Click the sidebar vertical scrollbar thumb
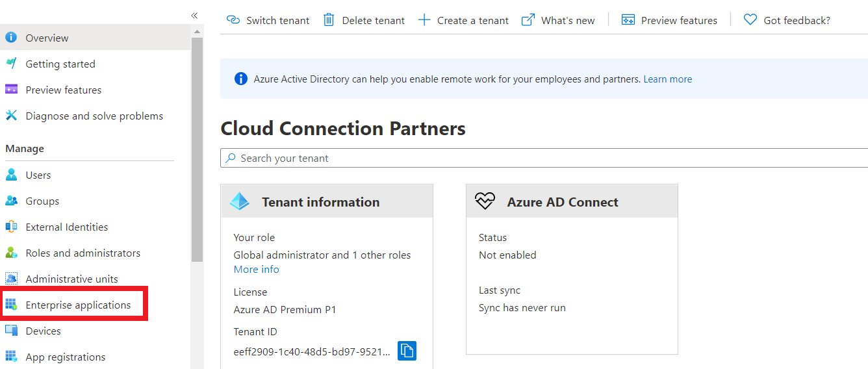 197,149
